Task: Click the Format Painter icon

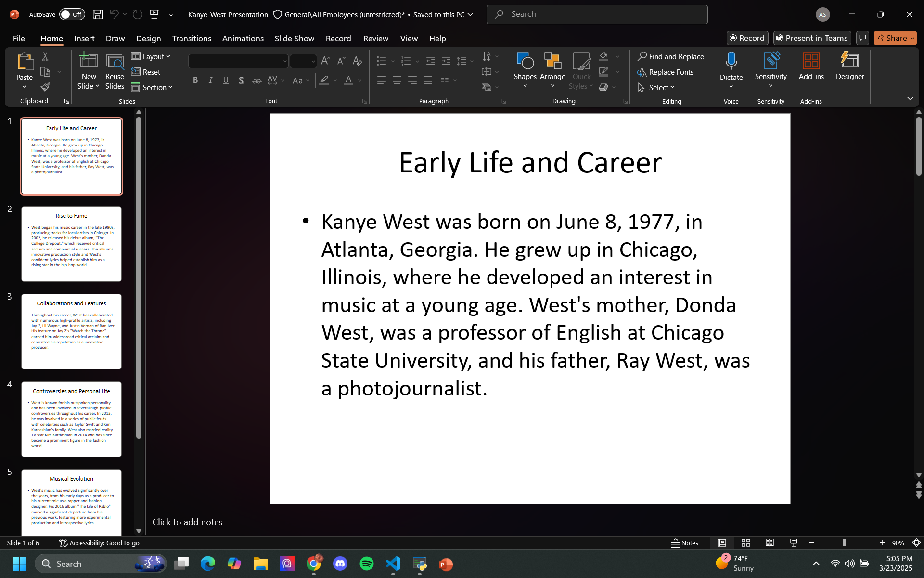Action: point(45,87)
